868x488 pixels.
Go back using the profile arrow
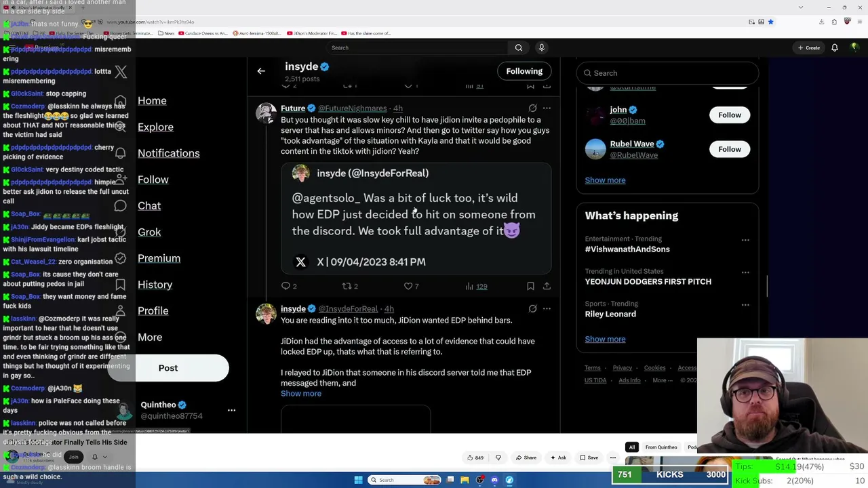pos(261,71)
